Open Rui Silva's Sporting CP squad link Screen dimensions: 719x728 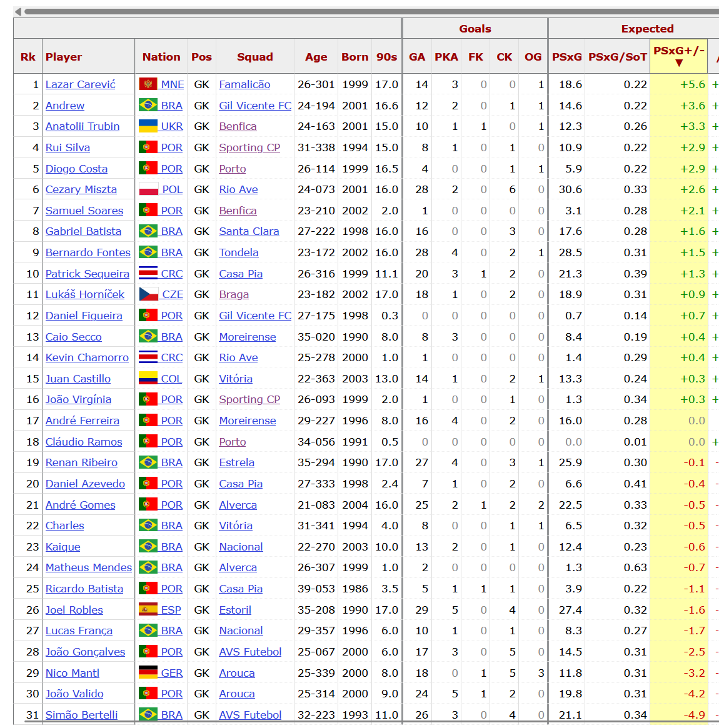coord(249,147)
